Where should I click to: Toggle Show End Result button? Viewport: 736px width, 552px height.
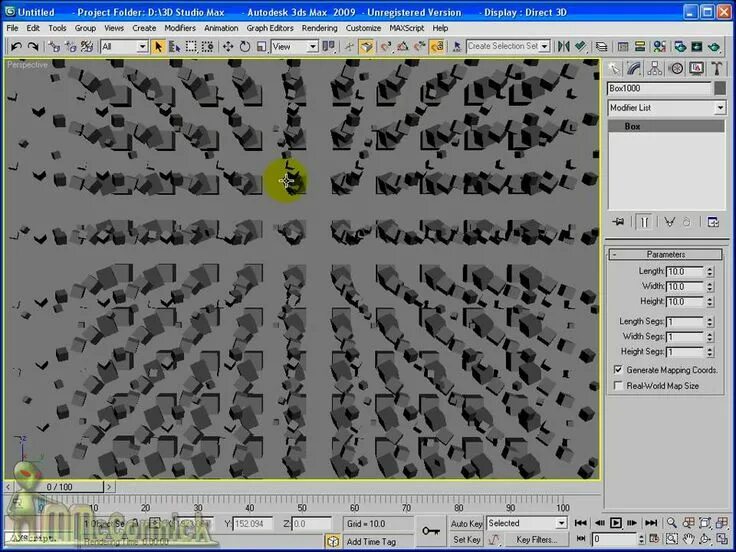[x=644, y=222]
